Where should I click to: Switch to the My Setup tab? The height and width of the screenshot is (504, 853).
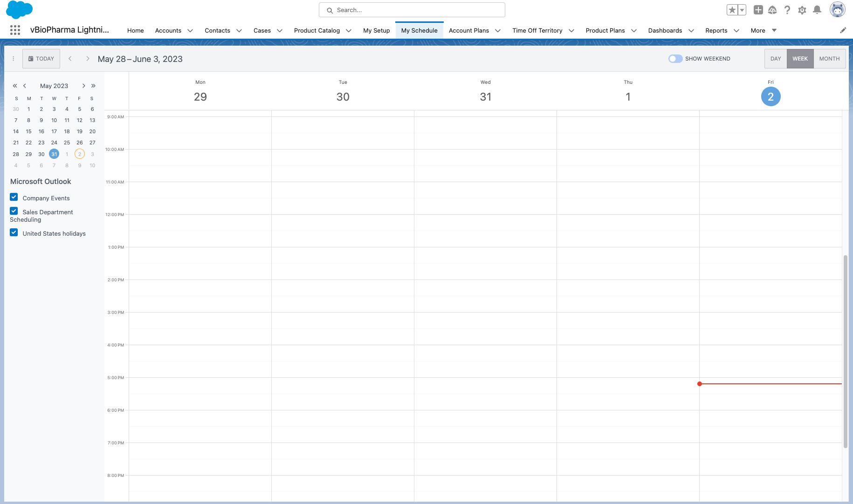tap(376, 30)
